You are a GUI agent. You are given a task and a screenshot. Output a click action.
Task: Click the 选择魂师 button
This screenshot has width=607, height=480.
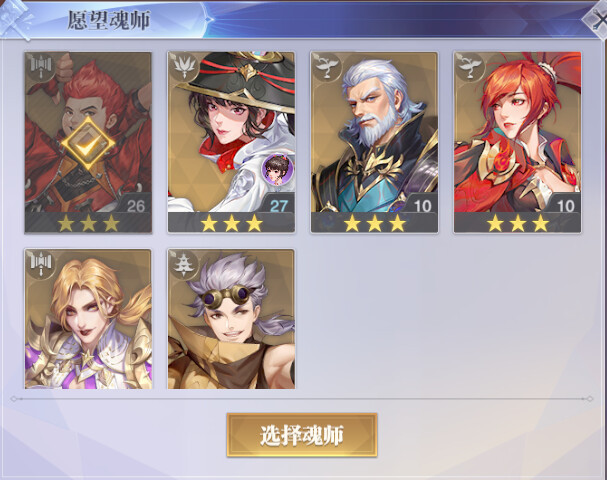coord(302,435)
